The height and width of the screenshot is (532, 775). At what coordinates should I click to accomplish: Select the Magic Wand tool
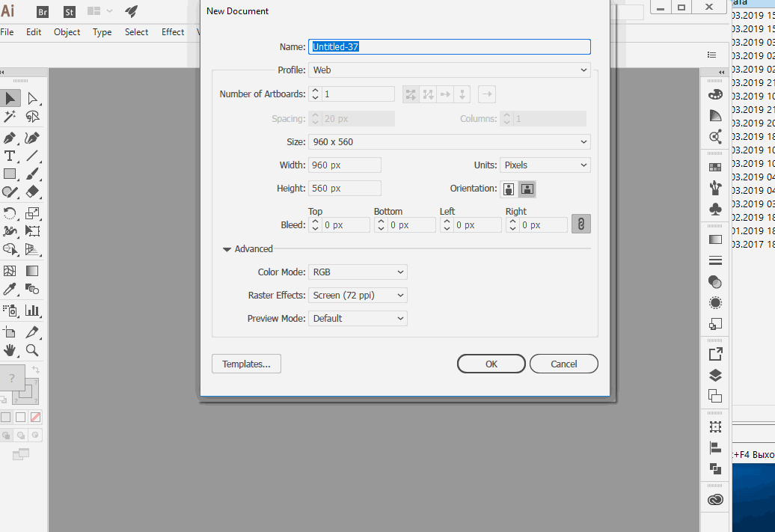pos(10,117)
